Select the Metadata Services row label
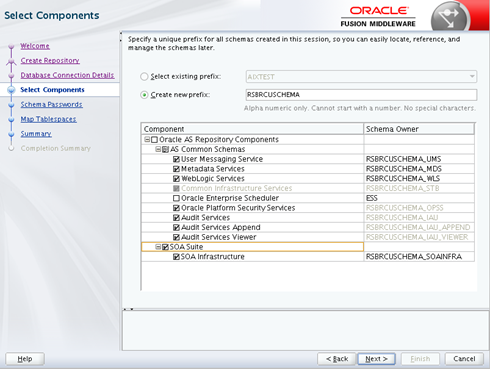The image size is (491, 370). point(213,169)
